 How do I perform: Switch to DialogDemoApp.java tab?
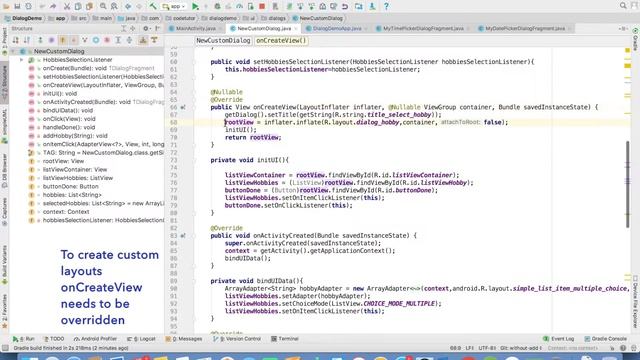[x=337, y=29]
